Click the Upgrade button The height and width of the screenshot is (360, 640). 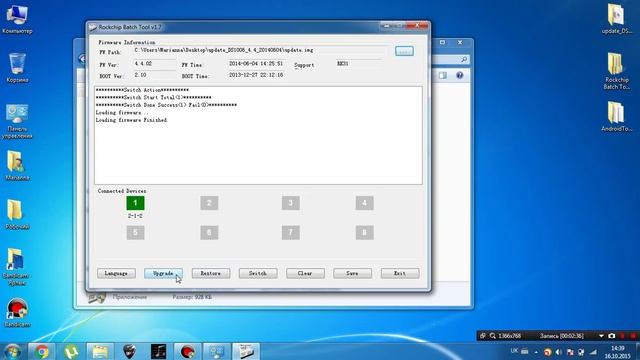pyautogui.click(x=163, y=273)
